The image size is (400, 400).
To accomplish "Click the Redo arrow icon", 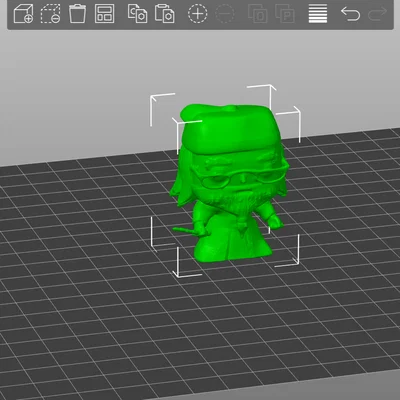I will [x=378, y=14].
